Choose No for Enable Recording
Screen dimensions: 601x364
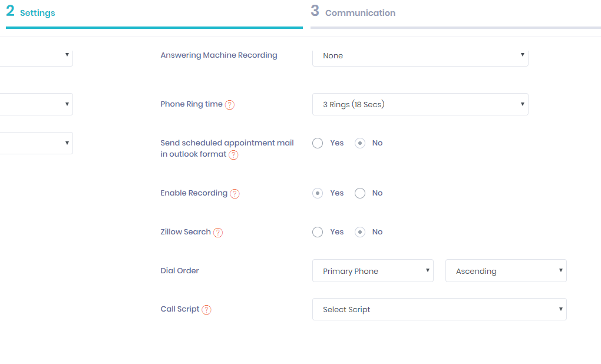coord(359,193)
